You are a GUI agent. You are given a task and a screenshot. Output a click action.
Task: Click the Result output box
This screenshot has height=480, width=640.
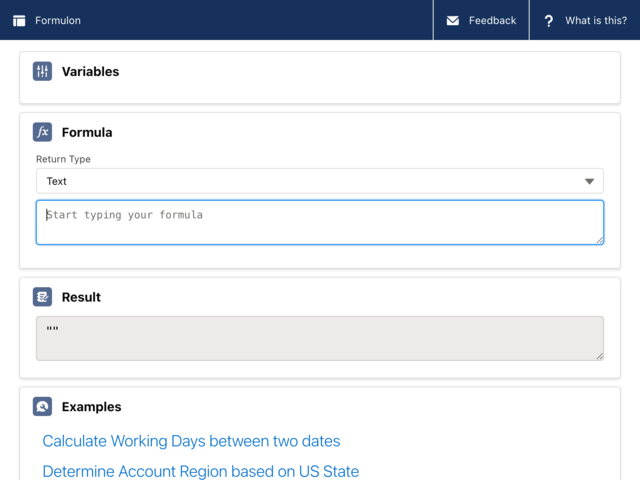pos(320,338)
